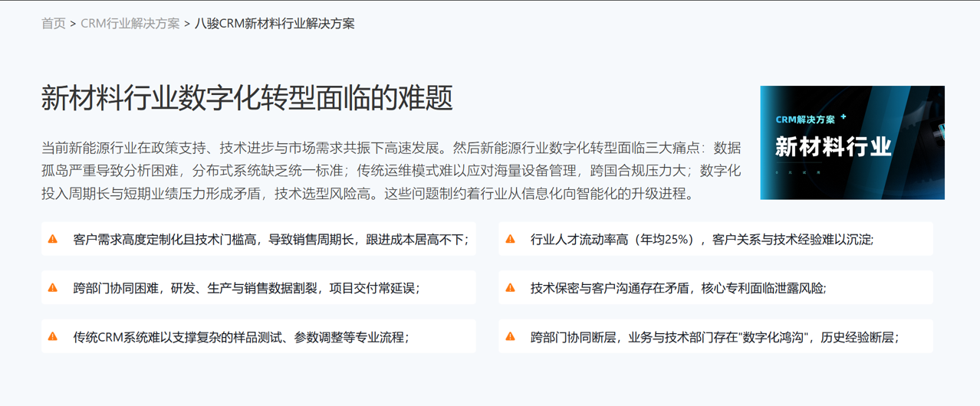Viewport: 980px width, 406px height.
Task: Select the 技术保密与客户沟通存在矛盾 text
Action: 678,289
